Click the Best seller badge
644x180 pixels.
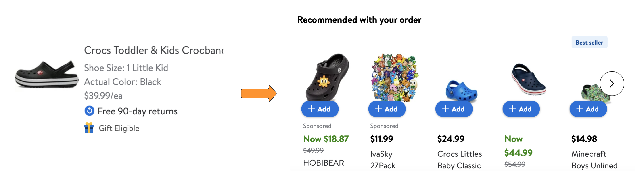pyautogui.click(x=589, y=42)
